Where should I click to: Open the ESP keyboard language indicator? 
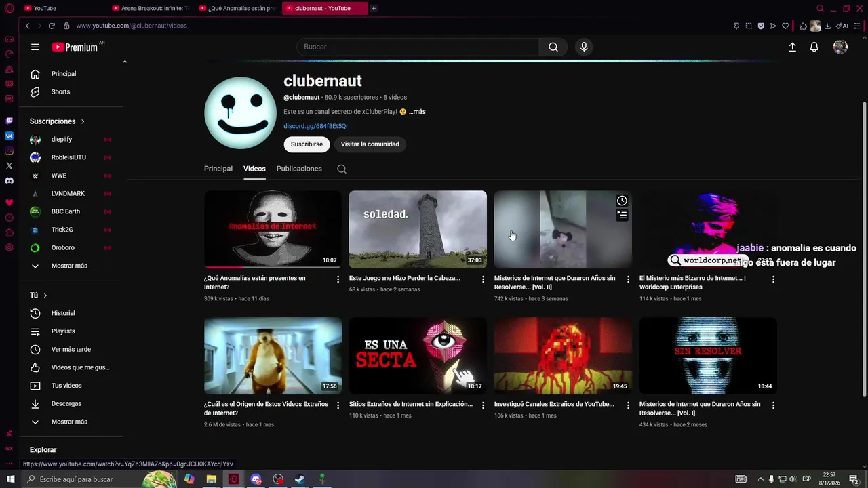[x=806, y=479]
